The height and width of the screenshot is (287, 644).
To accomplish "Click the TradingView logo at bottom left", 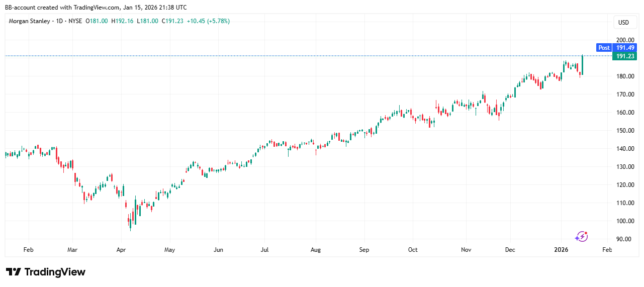I will pyautogui.click(x=46, y=272).
